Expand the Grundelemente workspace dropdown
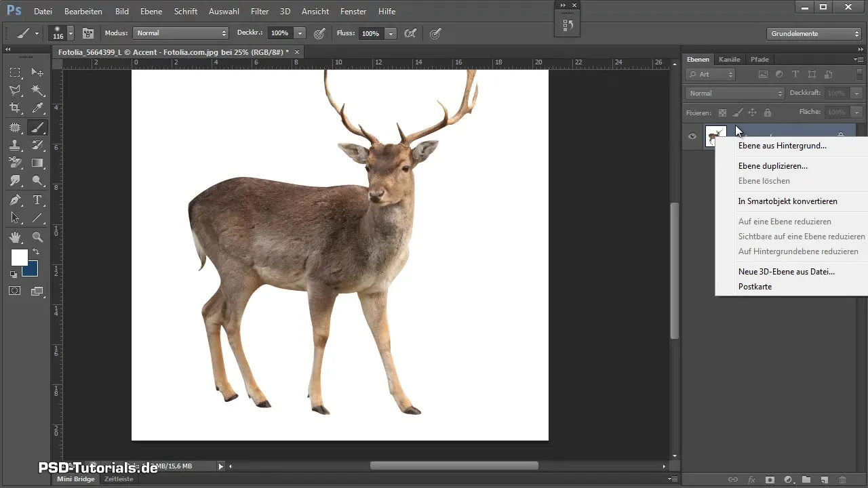The height and width of the screenshot is (488, 868). click(x=814, y=33)
